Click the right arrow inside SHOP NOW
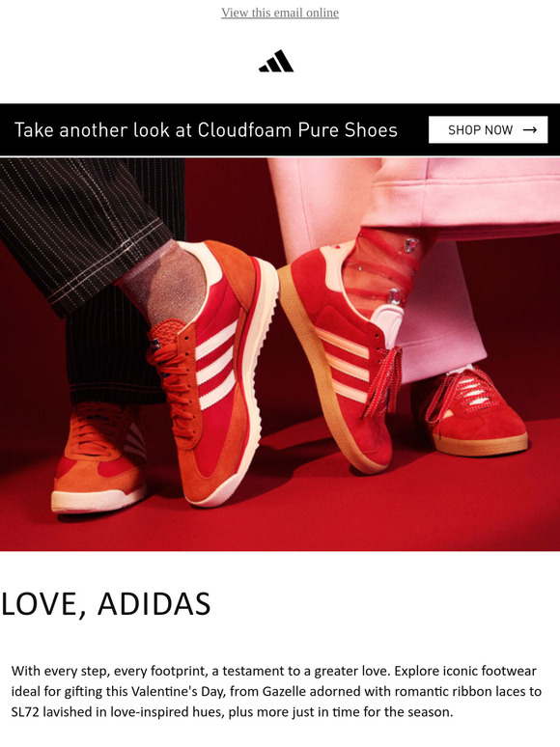Image resolution: width=560 pixels, height=747 pixels. (x=529, y=129)
